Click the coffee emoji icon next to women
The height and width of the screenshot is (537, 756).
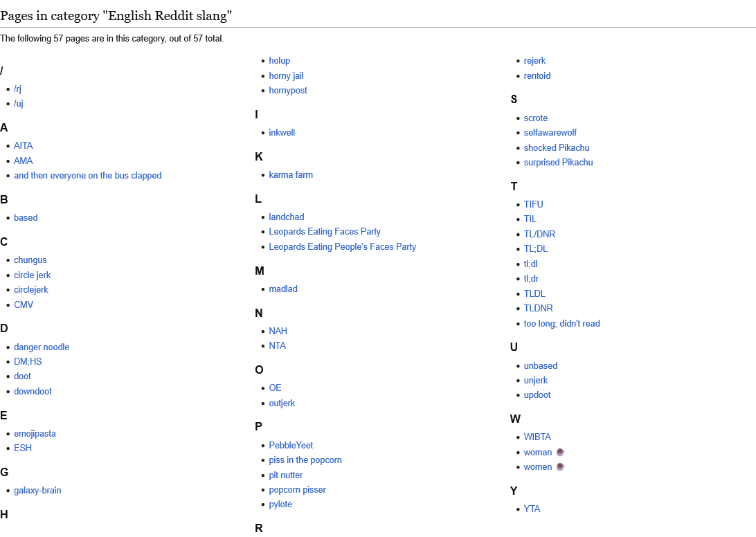click(560, 466)
